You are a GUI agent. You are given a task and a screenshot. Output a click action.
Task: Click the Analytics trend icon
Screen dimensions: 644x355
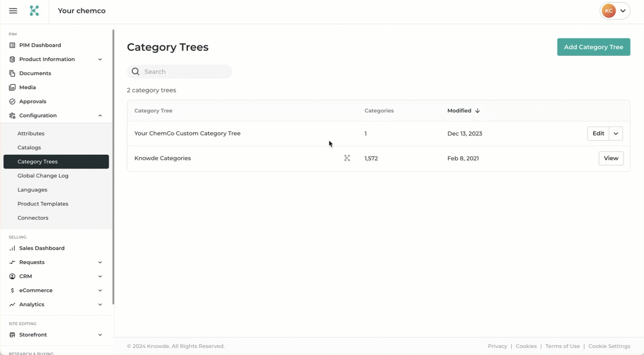(x=12, y=304)
